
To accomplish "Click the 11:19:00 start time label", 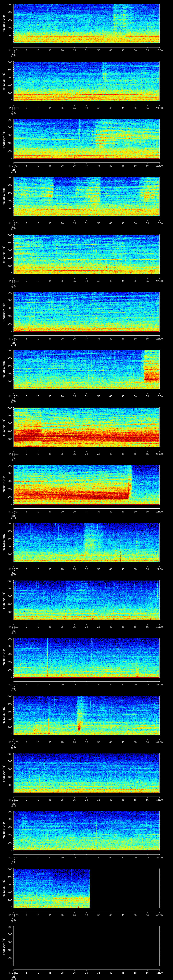I will [x=13, y=50].
